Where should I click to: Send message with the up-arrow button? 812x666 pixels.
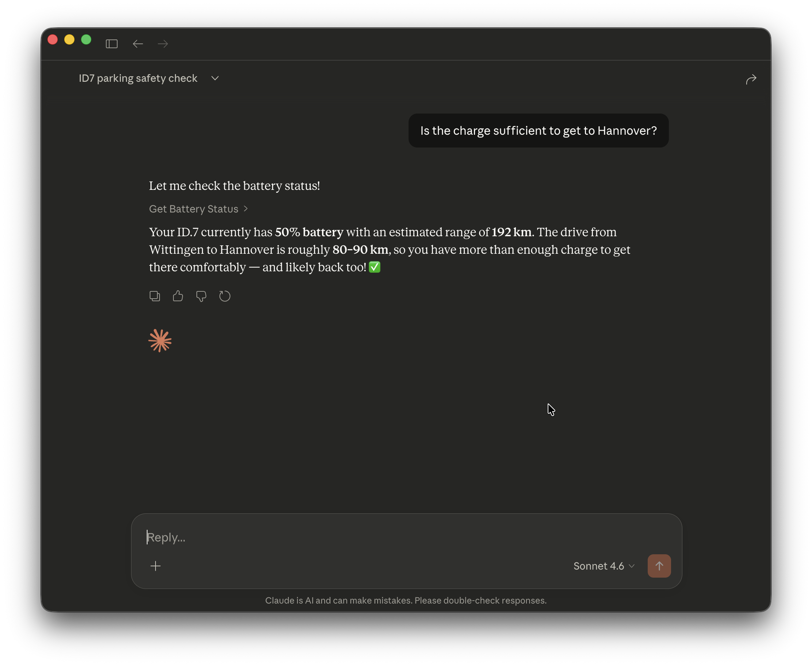click(x=659, y=566)
